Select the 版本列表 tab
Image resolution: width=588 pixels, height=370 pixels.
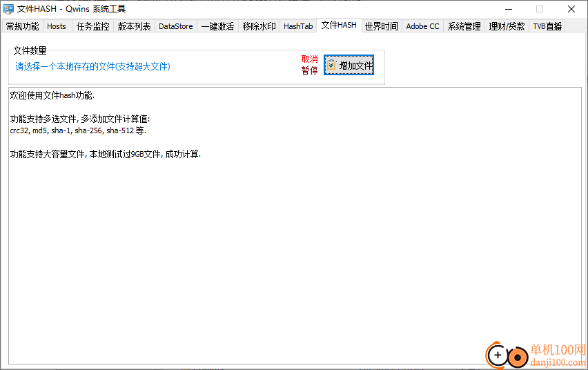(134, 26)
